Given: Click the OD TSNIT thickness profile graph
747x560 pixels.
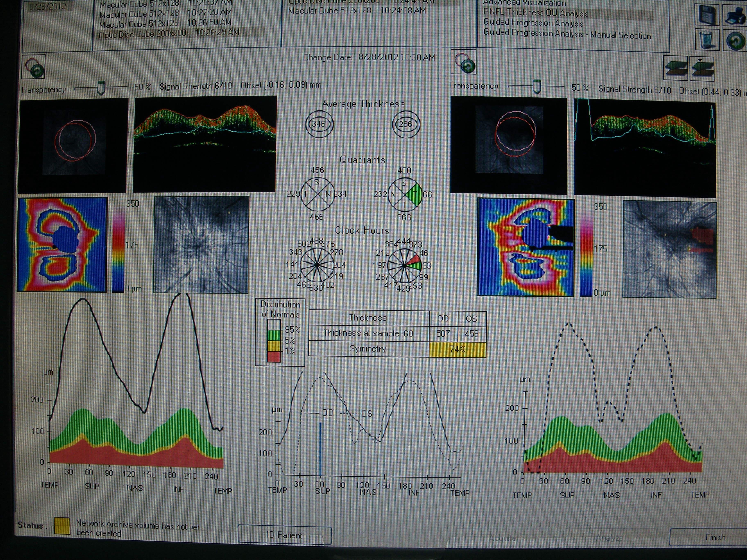Looking at the screenshot, I should tap(135, 382).
